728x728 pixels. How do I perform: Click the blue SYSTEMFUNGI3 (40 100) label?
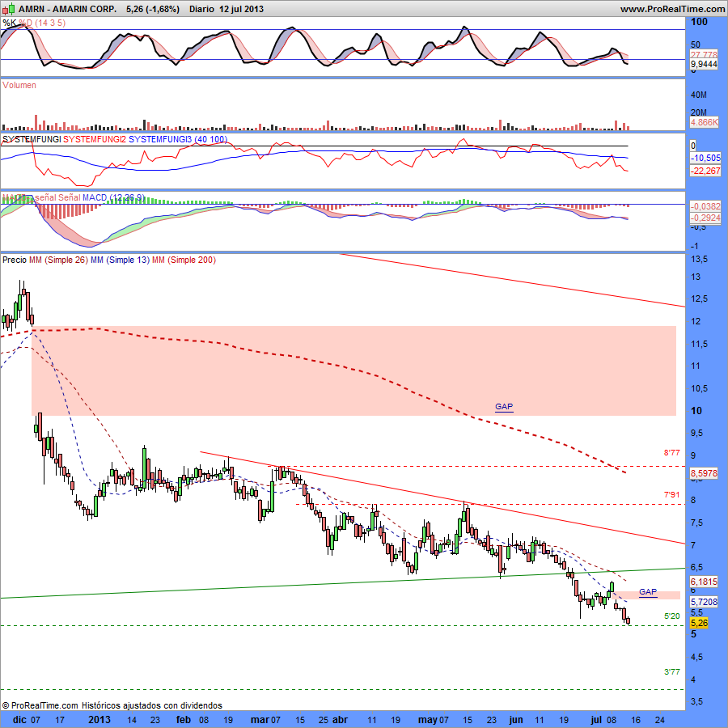(x=178, y=139)
